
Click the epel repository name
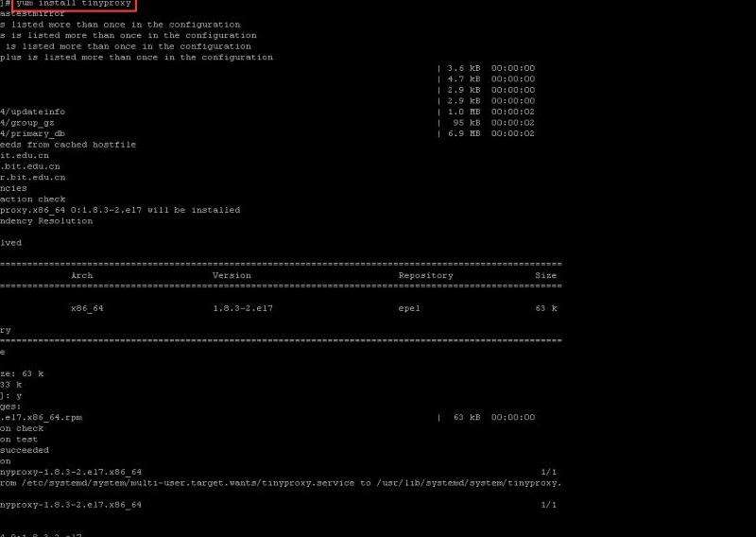[x=408, y=308]
